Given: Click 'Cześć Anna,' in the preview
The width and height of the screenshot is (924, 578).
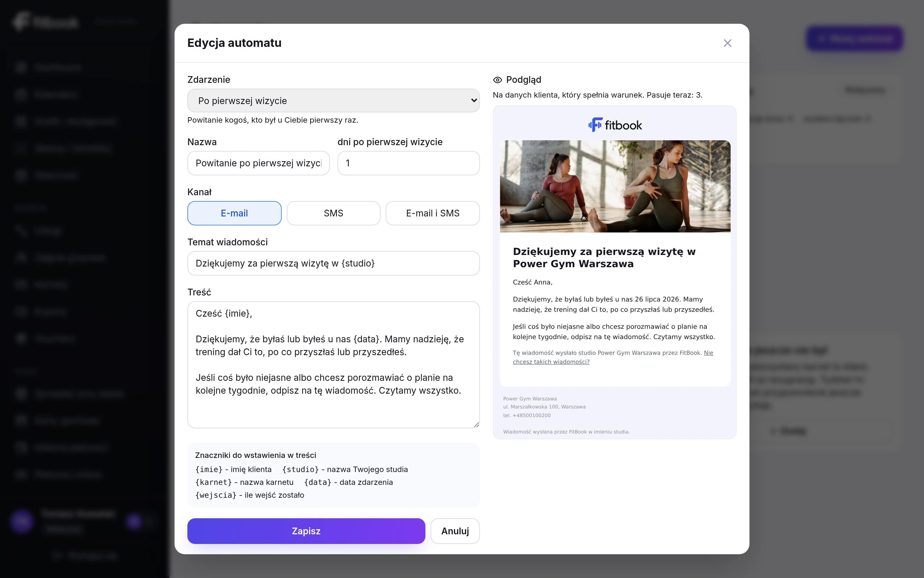Looking at the screenshot, I should pyautogui.click(x=533, y=282).
